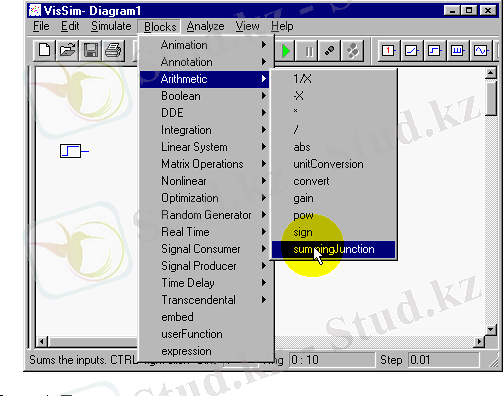This screenshot has width=503, height=396.
Task: Click the New diagram toolbar icon
Action: [x=45, y=51]
